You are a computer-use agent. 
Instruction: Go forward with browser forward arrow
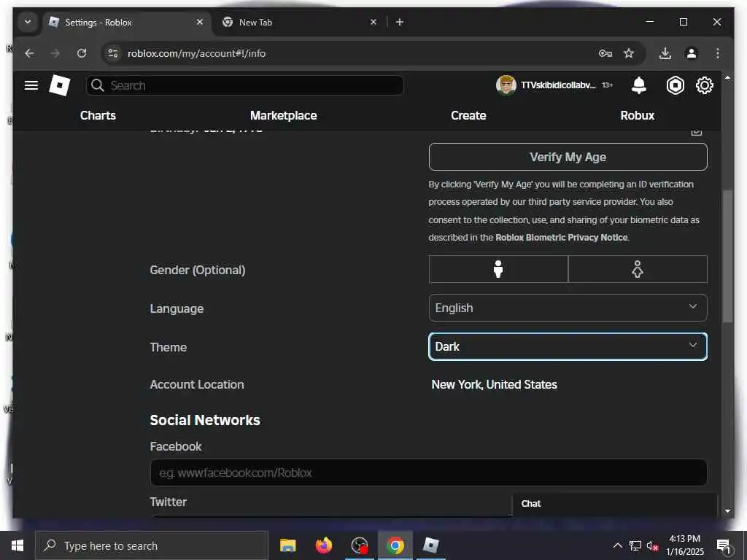click(55, 53)
